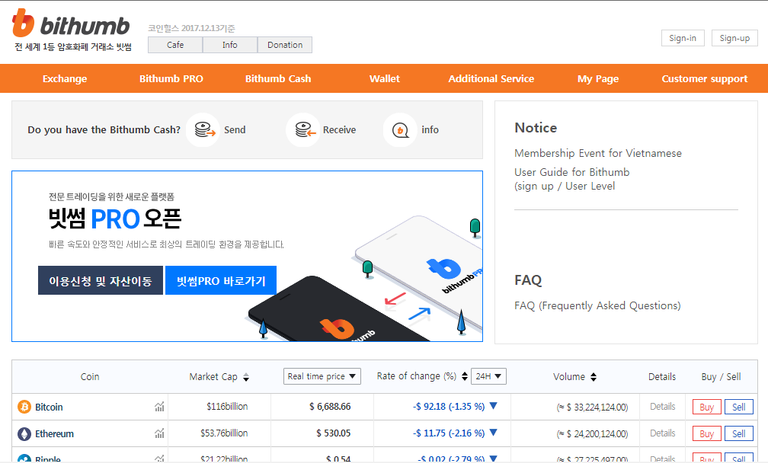Click the Sign-up button

click(734, 38)
